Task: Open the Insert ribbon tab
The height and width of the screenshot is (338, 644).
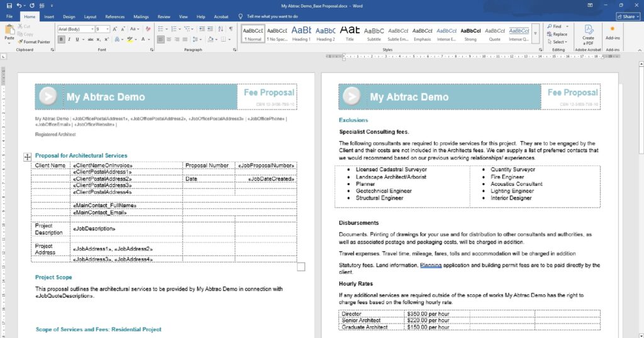Action: pyautogui.click(x=49, y=16)
